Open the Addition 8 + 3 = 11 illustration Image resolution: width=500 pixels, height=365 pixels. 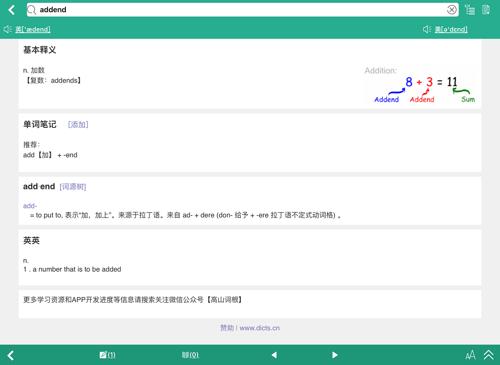(x=419, y=85)
